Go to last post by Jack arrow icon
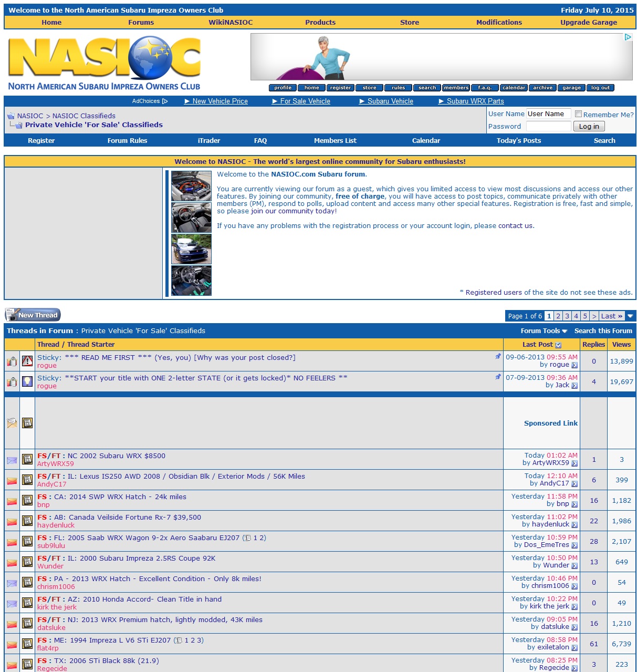Screen dimensions: 637x672 (x=575, y=386)
